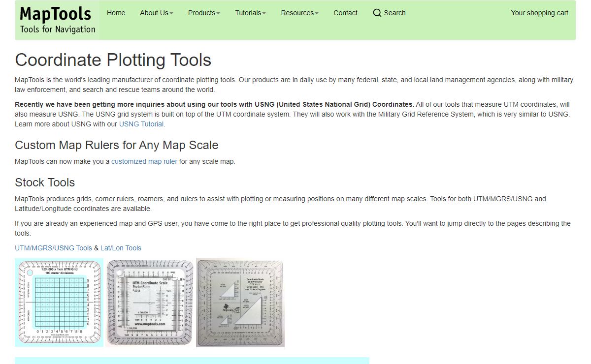
Task: Open the USNG Tutorial link
Action: (x=141, y=124)
